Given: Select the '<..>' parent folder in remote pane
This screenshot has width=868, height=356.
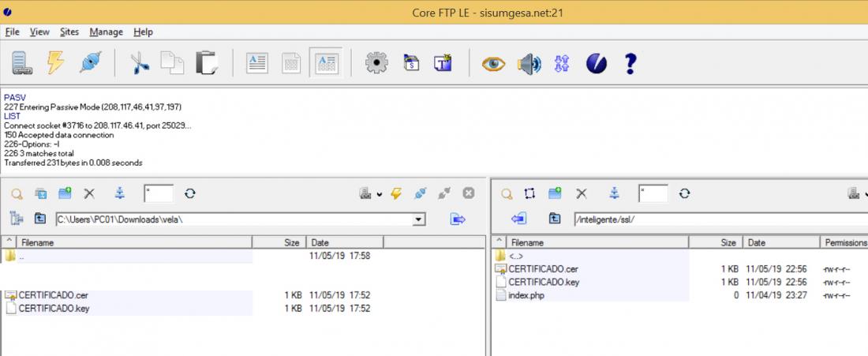Looking at the screenshot, I should [x=515, y=257].
